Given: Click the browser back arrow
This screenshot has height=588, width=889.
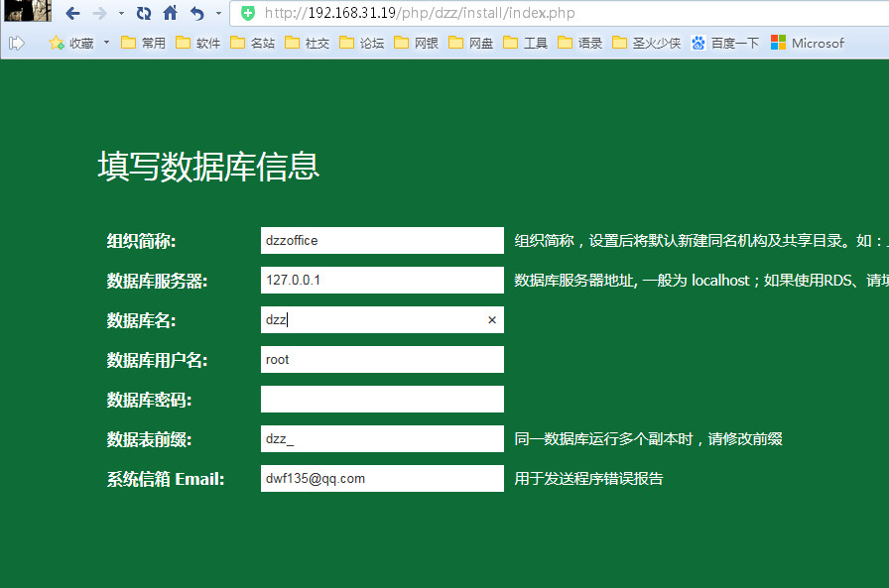Looking at the screenshot, I should tap(72, 14).
